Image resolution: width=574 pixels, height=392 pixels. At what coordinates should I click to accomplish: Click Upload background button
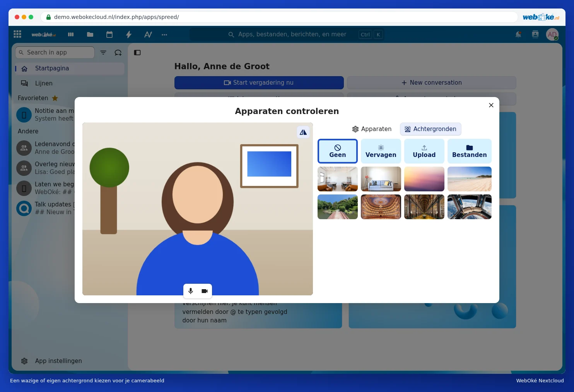coord(424,151)
